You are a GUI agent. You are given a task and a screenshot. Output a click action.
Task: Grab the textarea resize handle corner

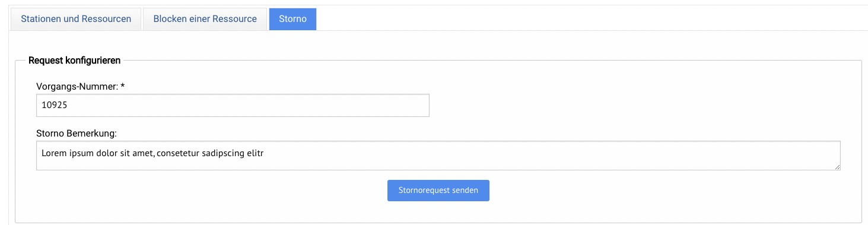[x=838, y=167]
